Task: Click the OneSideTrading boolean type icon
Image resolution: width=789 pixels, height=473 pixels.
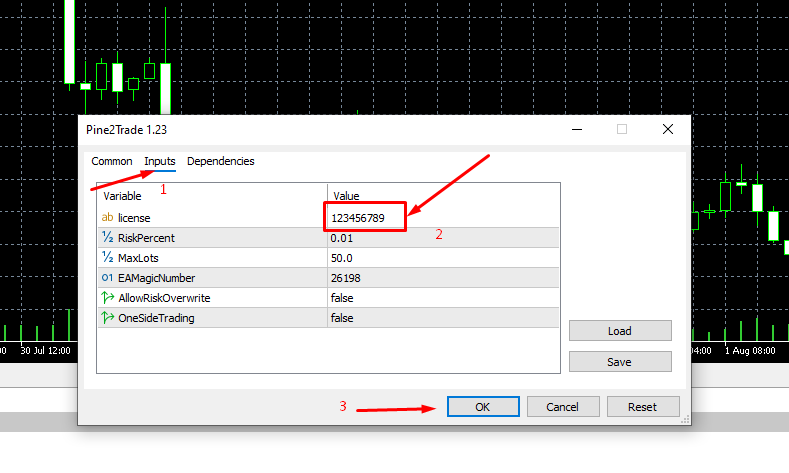Action: pyautogui.click(x=107, y=318)
